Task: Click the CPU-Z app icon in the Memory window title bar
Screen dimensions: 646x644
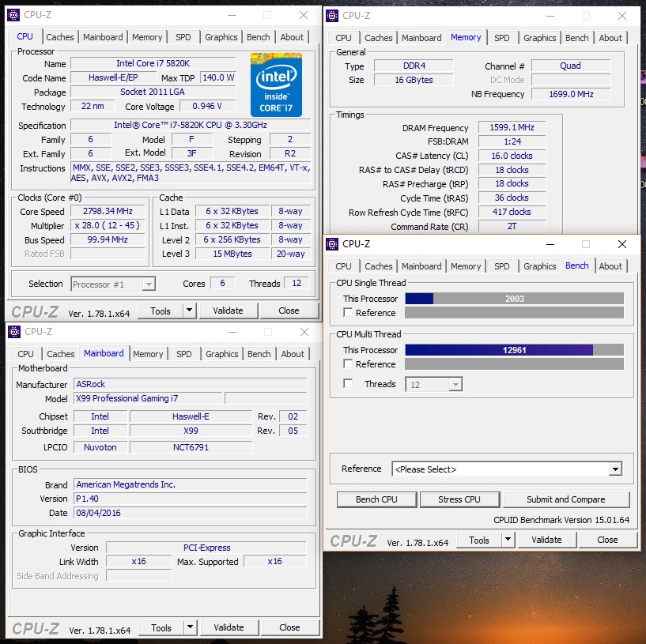Action: point(332,16)
